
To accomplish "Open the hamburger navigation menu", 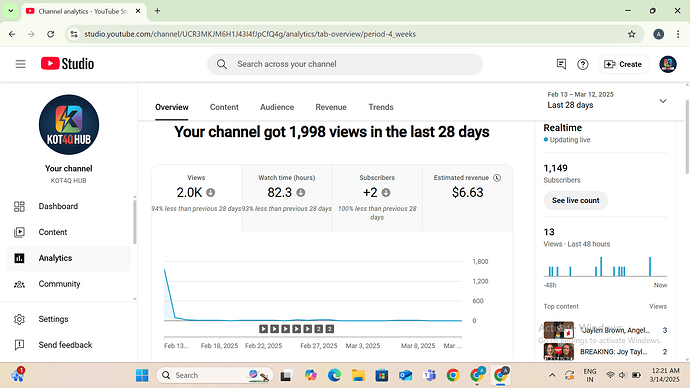I will tap(20, 64).
